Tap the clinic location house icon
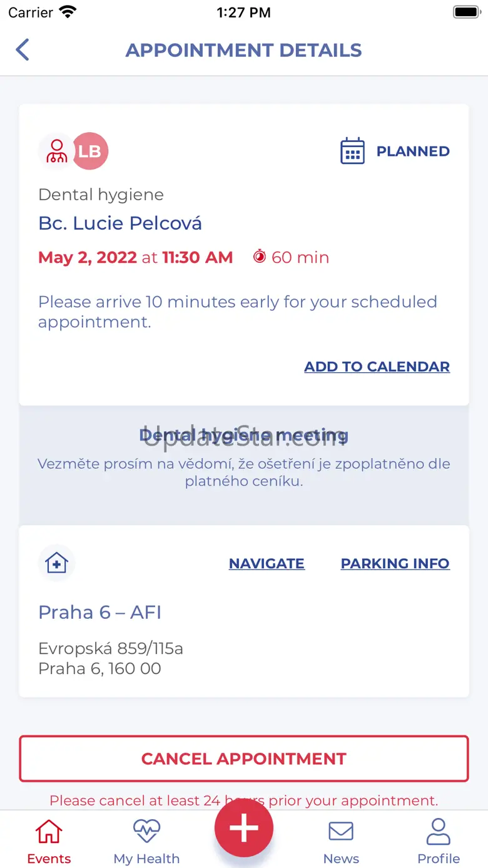The width and height of the screenshot is (488, 868). pos(56,563)
